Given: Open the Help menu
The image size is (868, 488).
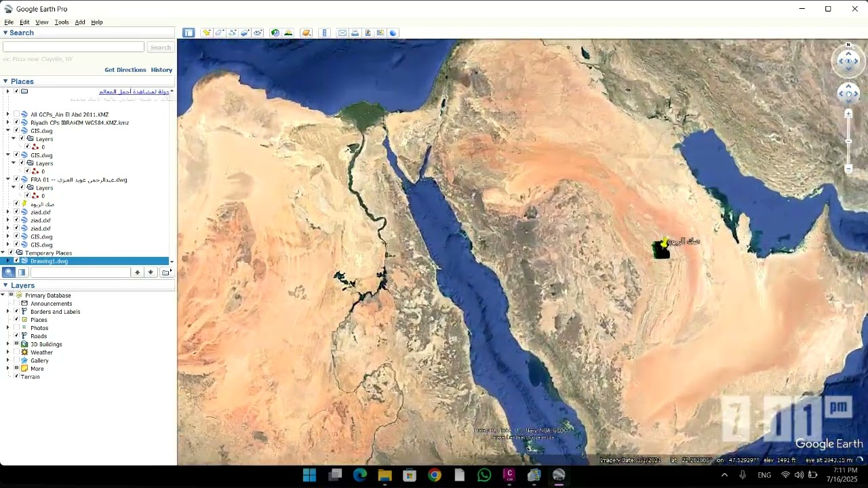Looking at the screenshot, I should click(97, 22).
